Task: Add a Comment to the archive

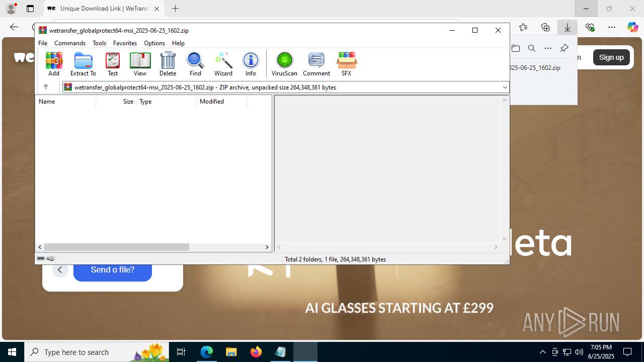Action: (316, 64)
